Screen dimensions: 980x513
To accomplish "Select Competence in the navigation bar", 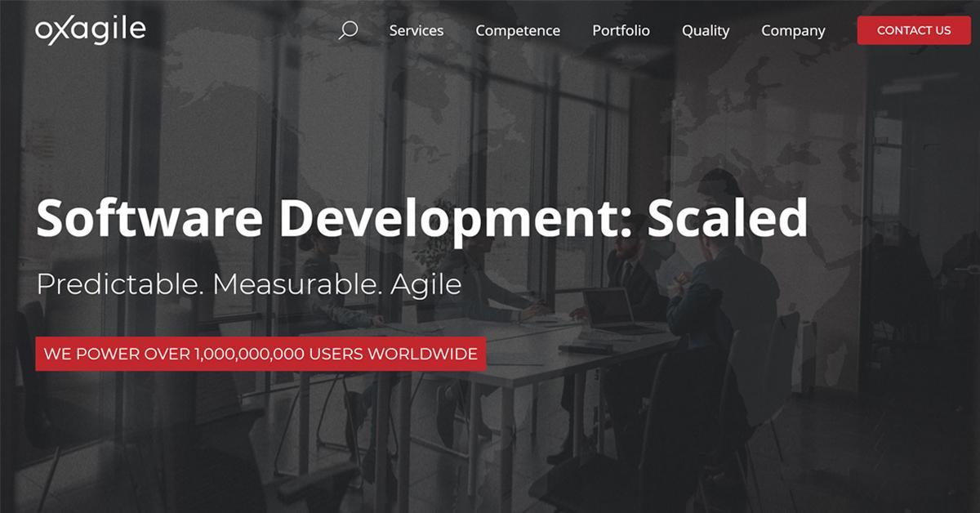I will pos(518,30).
